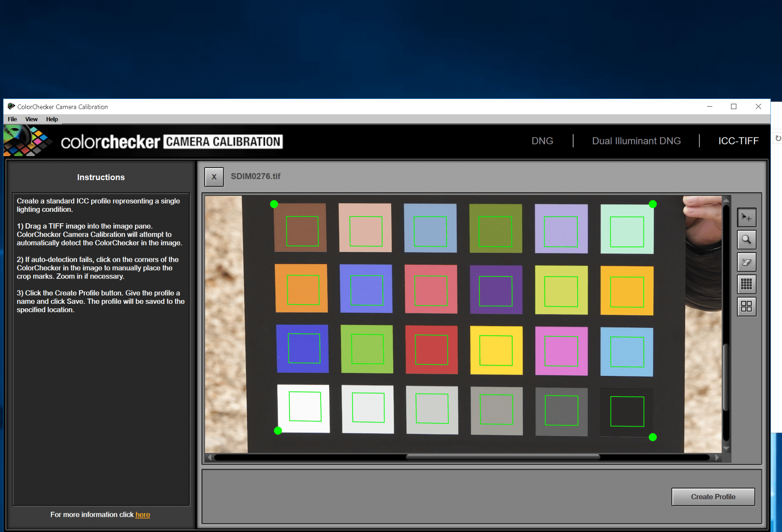Select the crop mark placement tool
The image size is (782, 532).
click(746, 217)
